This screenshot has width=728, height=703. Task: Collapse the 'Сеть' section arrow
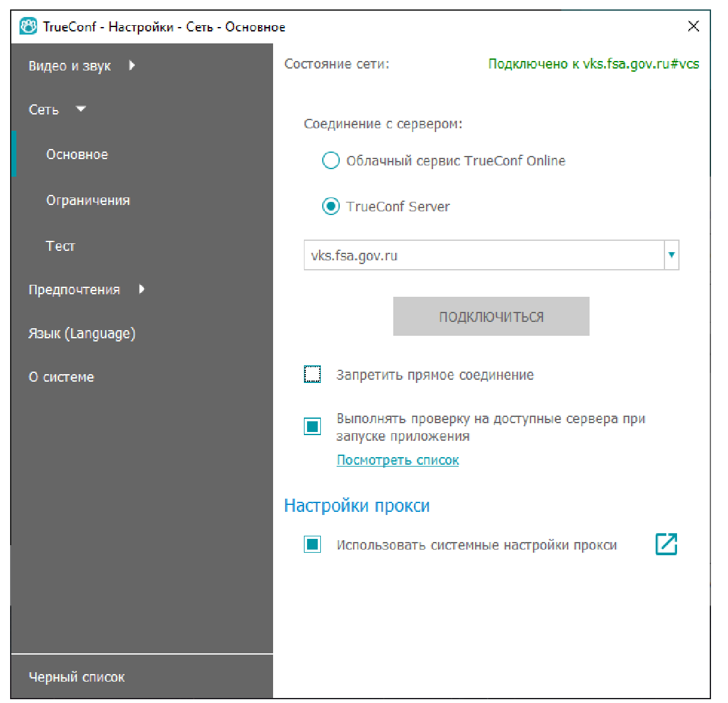[81, 109]
